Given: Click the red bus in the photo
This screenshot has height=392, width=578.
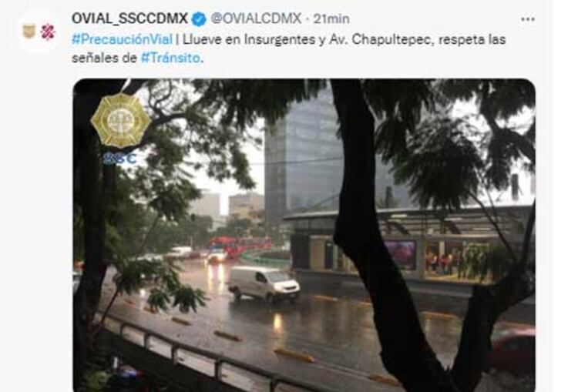Looking at the screenshot, I should [x=240, y=246].
